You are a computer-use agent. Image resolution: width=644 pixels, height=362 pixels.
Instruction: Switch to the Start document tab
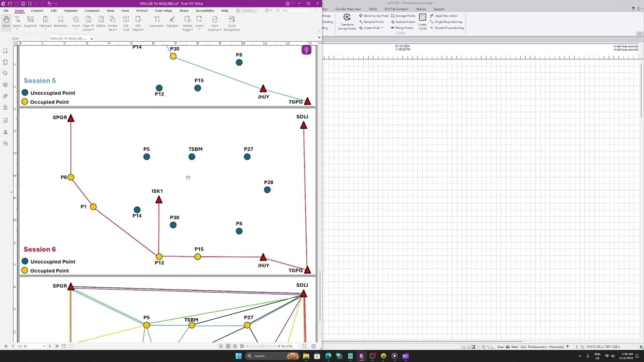point(15,39)
